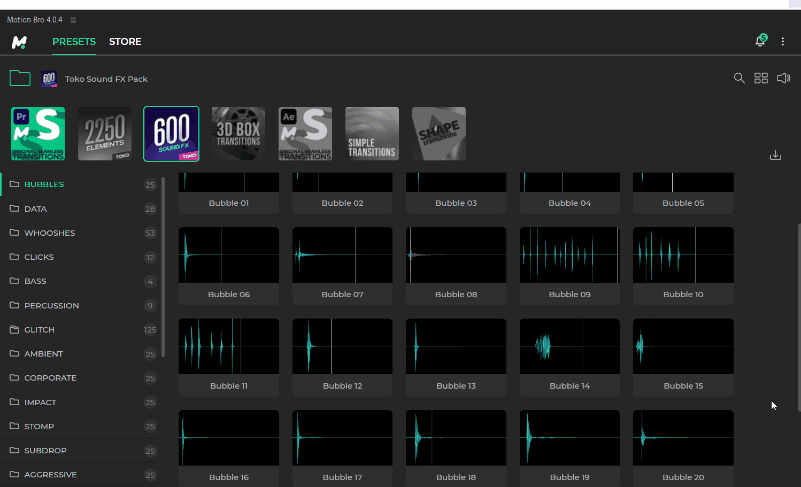Open the three-dot options menu
The image size is (801, 487).
[x=783, y=41]
